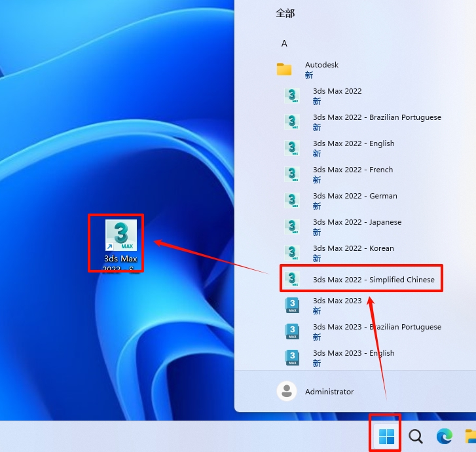
Task: Start 3ds Max 2022 - Brazilian Portuguese
Action: click(x=376, y=117)
